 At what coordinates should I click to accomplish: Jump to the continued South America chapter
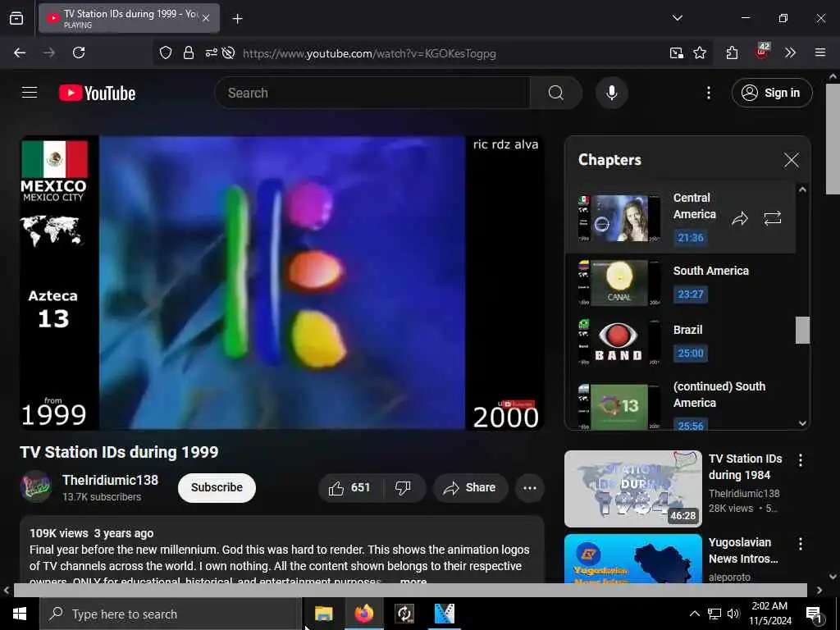coord(680,402)
